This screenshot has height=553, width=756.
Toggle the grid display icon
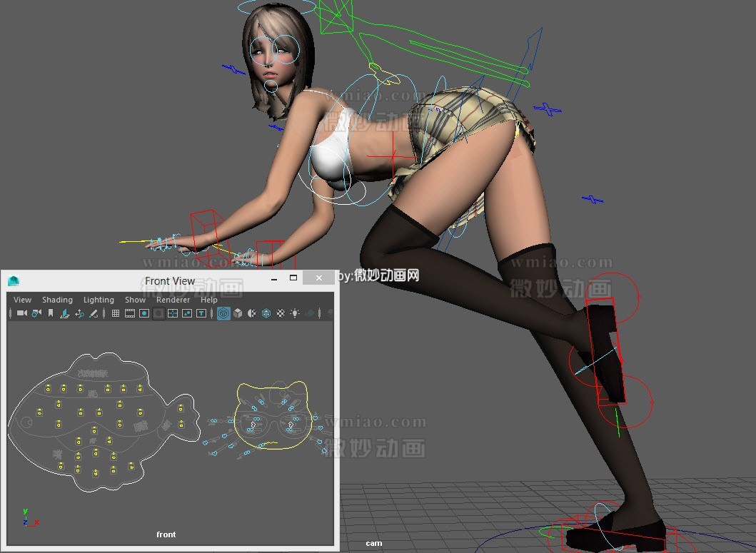[x=114, y=313]
